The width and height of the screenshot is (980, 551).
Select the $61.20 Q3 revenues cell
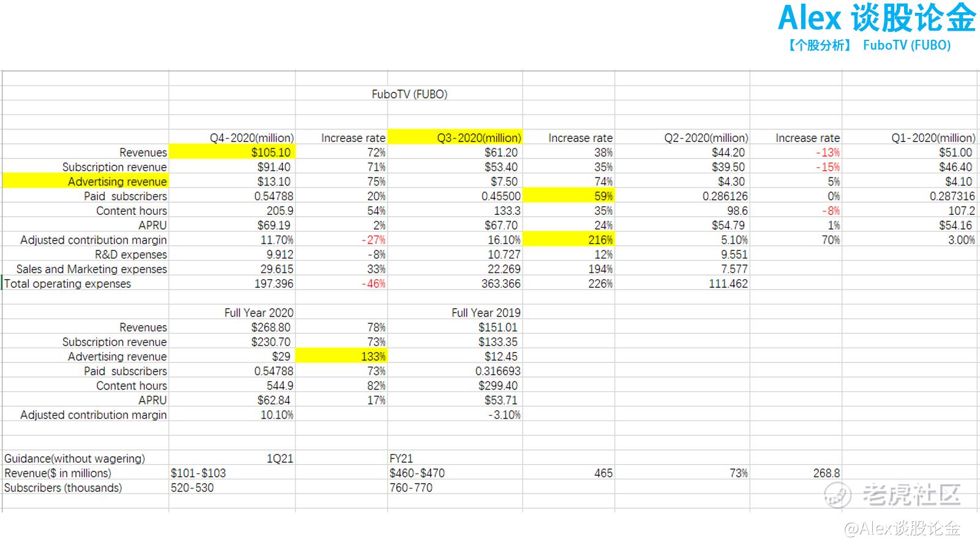455,152
